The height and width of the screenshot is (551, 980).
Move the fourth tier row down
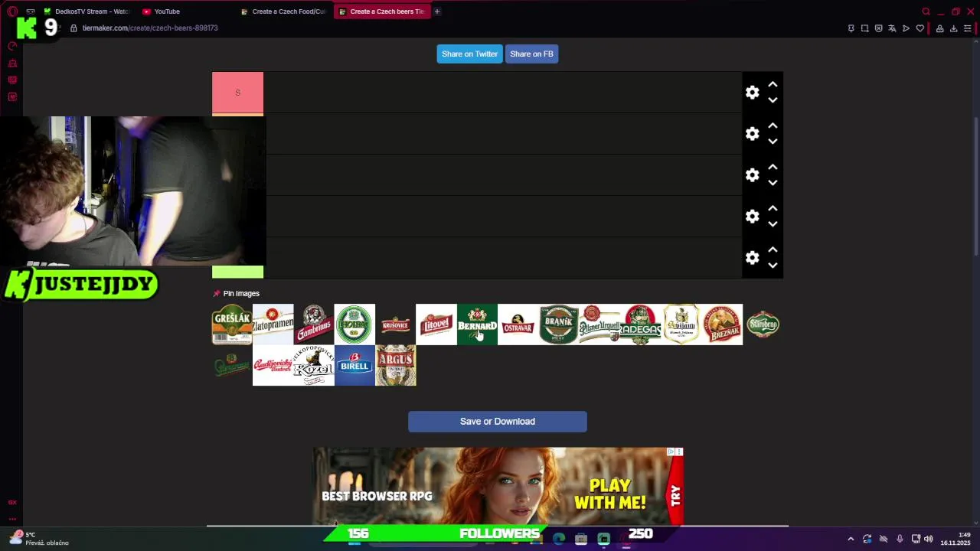coord(773,224)
